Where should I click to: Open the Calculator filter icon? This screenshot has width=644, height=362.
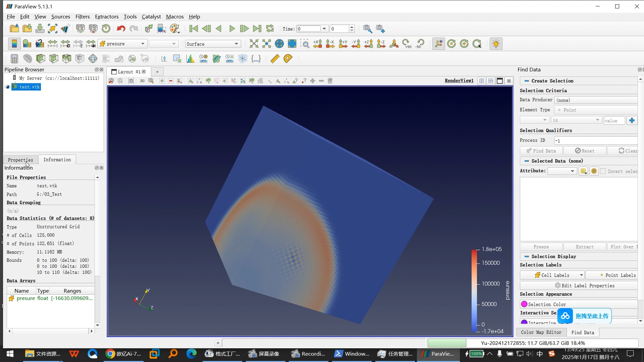click(14, 59)
